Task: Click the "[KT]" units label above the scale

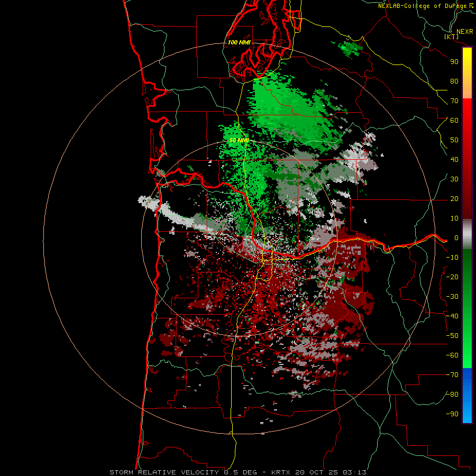Action: (452, 36)
